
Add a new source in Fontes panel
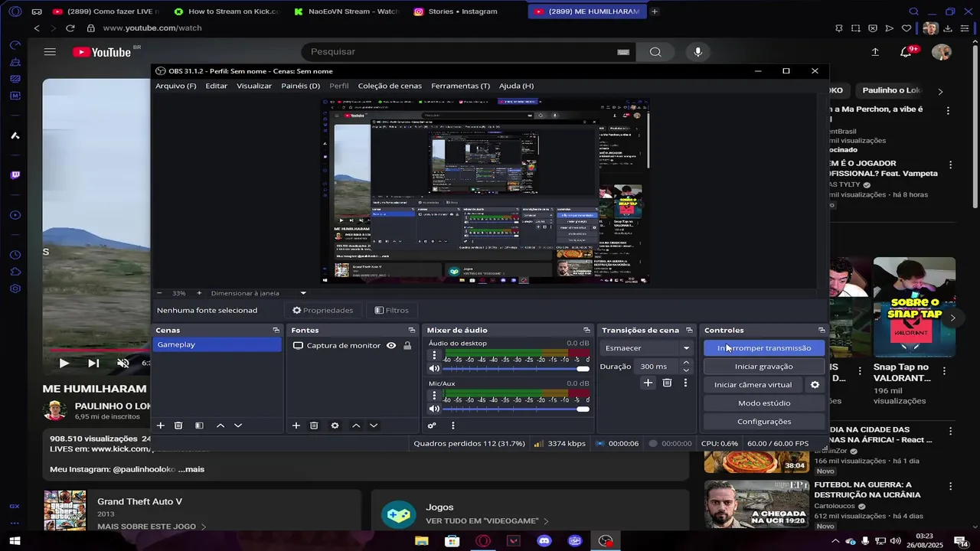pos(296,425)
